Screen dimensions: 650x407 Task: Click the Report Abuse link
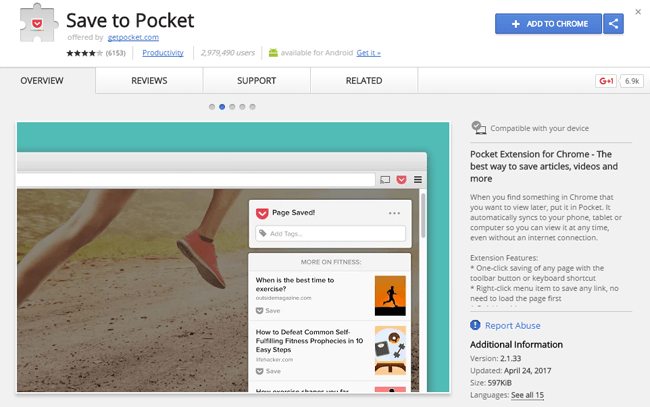click(513, 326)
